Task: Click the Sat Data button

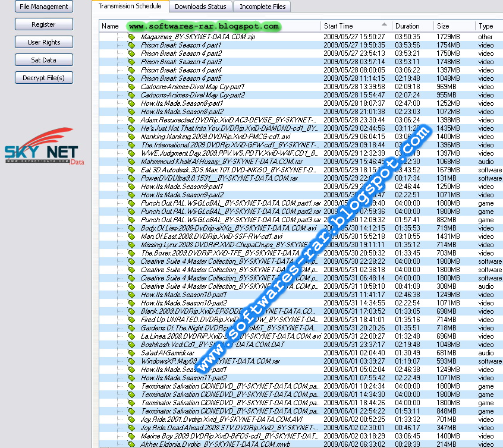Action: point(44,60)
